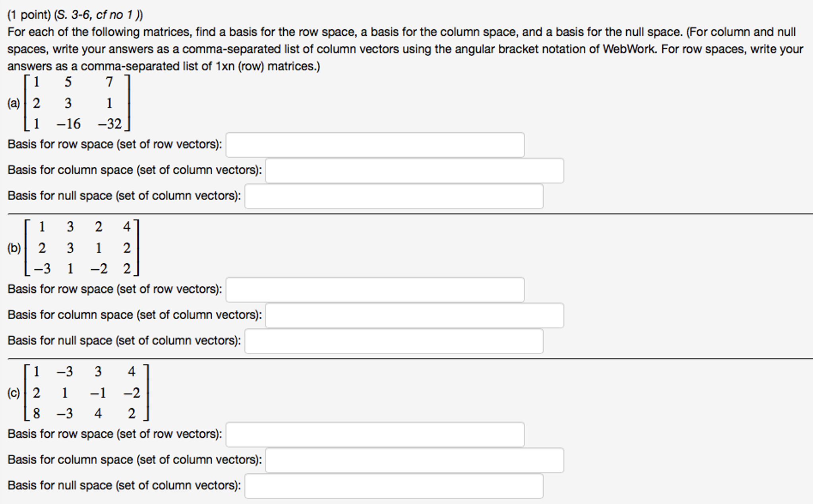Click the (c) part label

pos(14,393)
